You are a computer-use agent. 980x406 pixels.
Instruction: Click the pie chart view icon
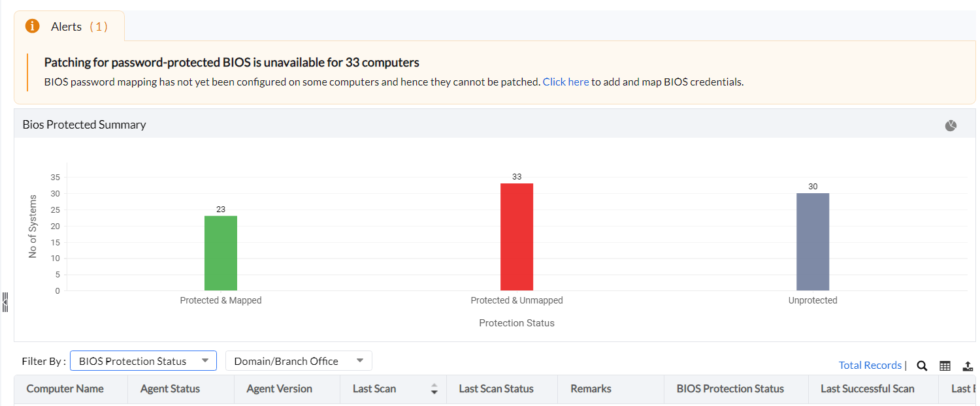click(951, 125)
